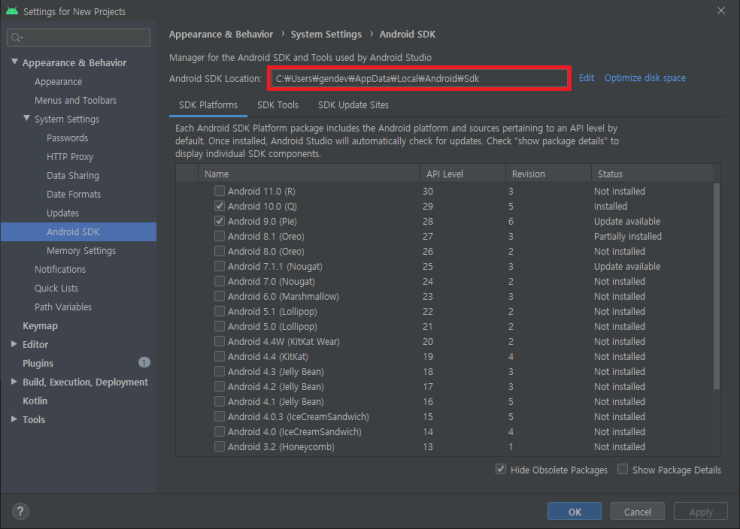
Task: Switch to the SDK Tools tab
Action: [x=277, y=105]
